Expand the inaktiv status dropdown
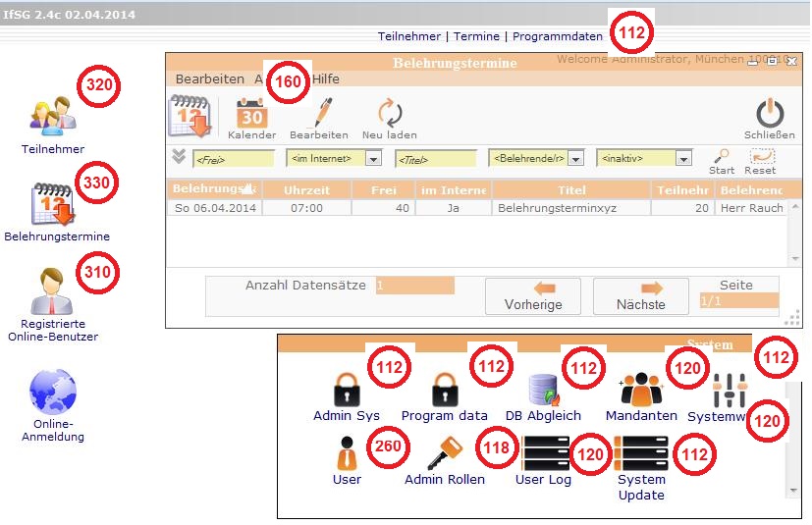The width and height of the screenshot is (812, 525). [683, 158]
